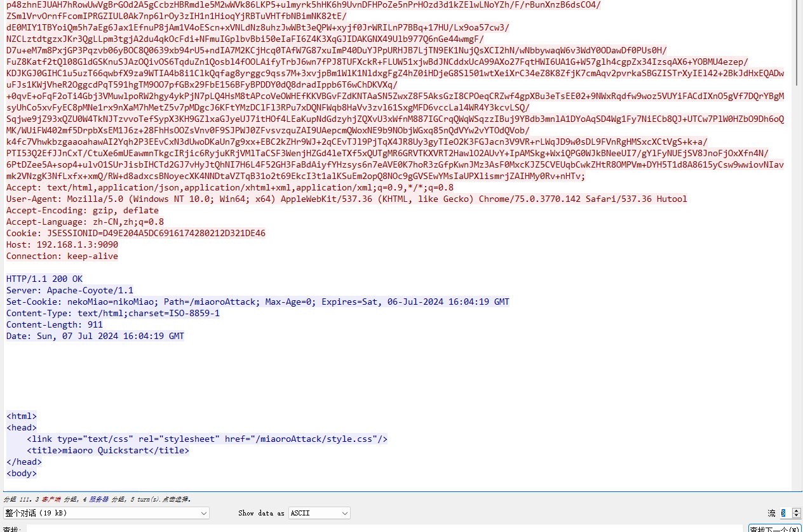Select the HTTP/1.1 200 OK response line
The height and width of the screenshot is (532, 803).
(44, 279)
